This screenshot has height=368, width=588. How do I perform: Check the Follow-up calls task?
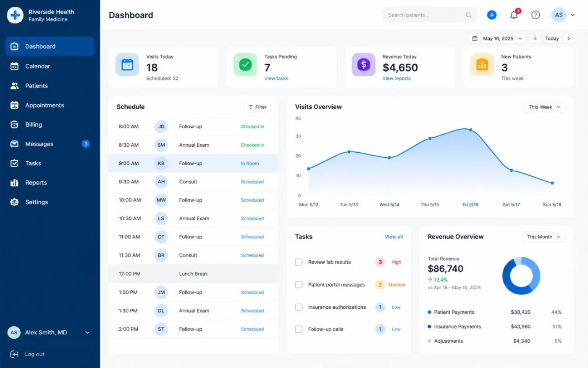point(299,329)
